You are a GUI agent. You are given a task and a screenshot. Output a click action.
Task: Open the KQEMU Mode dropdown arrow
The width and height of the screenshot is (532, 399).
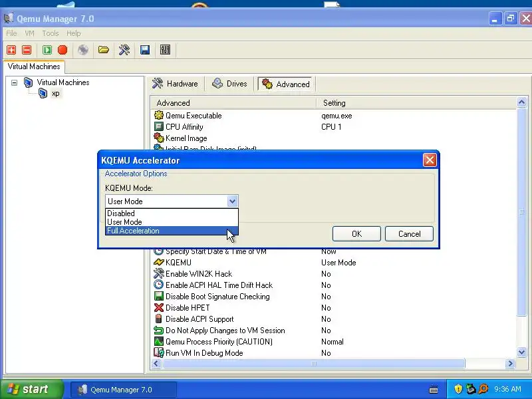pyautogui.click(x=232, y=201)
